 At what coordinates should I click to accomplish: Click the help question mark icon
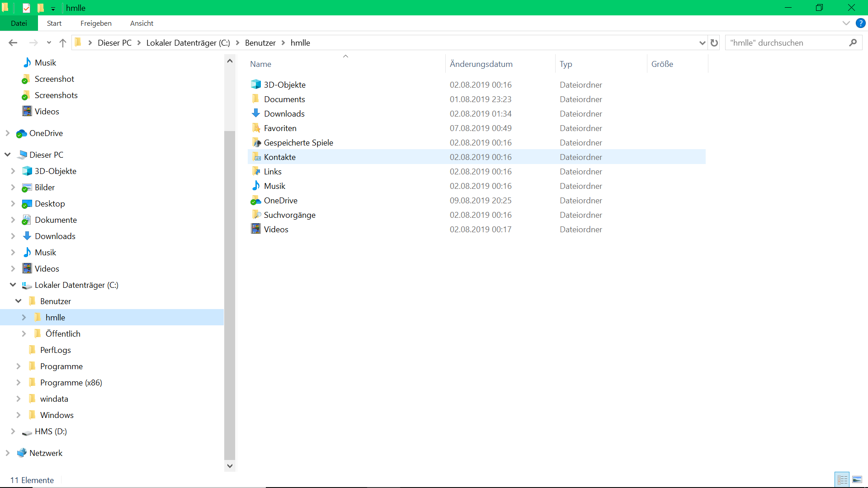coord(860,23)
